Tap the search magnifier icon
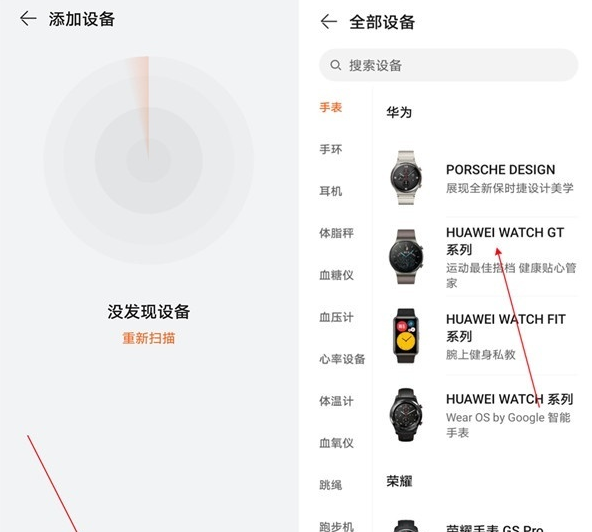 [335, 65]
